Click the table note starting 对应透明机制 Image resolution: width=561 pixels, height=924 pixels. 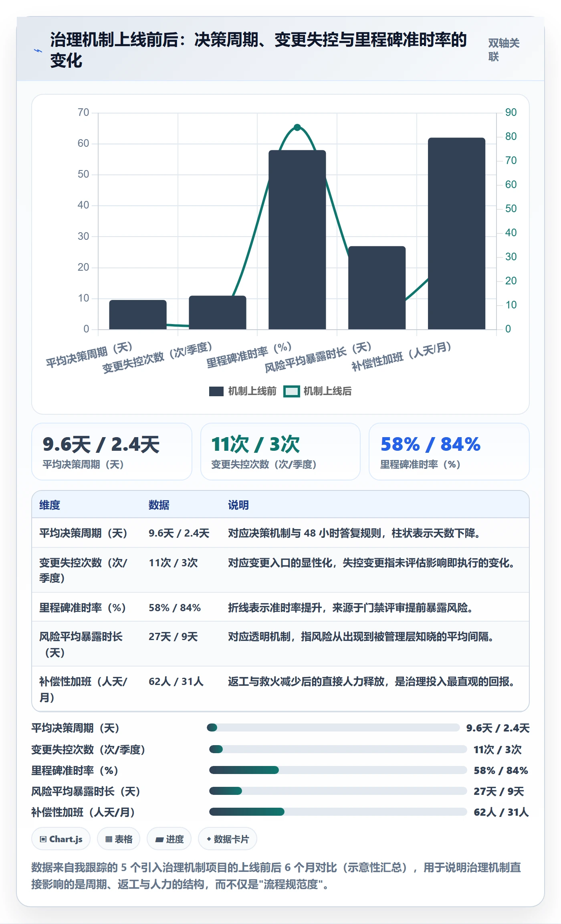(x=361, y=636)
